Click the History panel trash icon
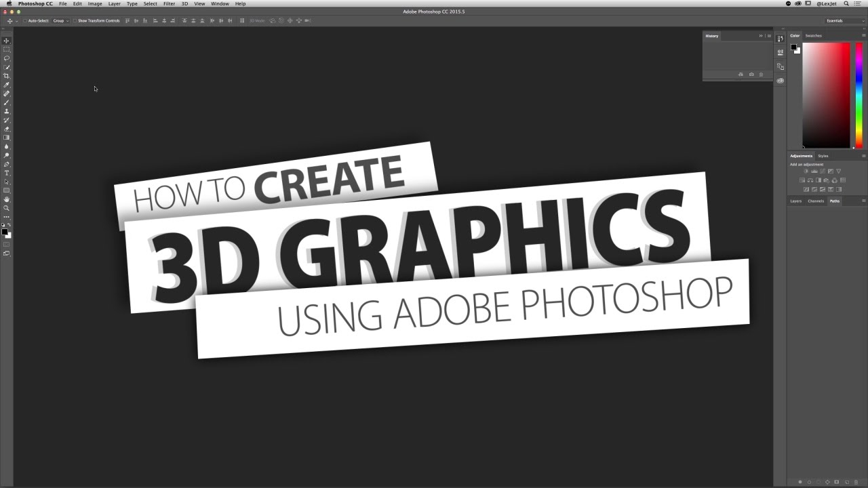Viewport: 868px width, 488px height. (x=761, y=74)
